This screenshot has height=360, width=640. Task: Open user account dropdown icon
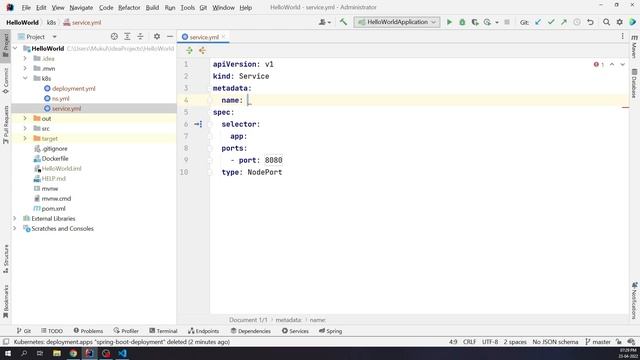324,22
